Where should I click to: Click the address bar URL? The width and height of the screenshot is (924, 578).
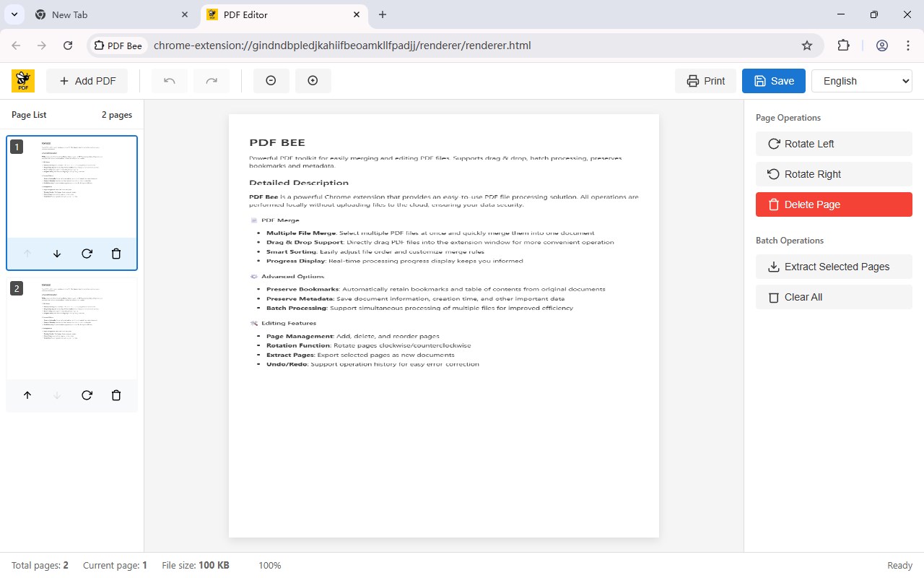342,46
